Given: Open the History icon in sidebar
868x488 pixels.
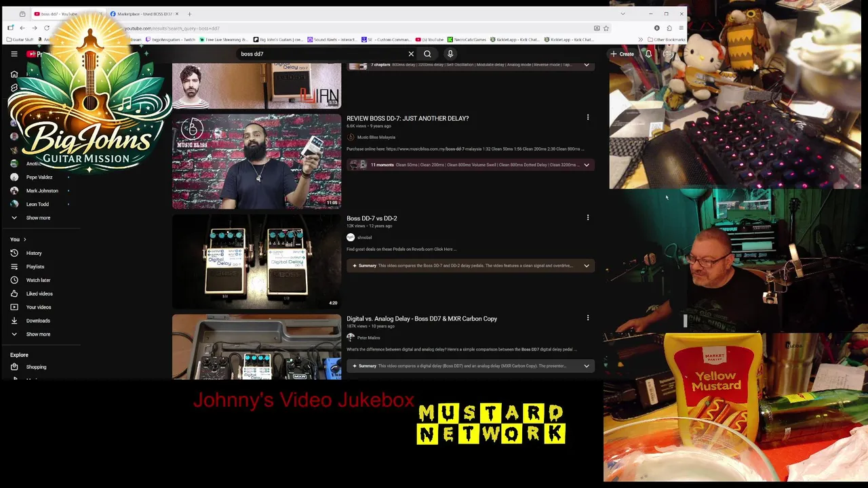Looking at the screenshot, I should tap(14, 253).
